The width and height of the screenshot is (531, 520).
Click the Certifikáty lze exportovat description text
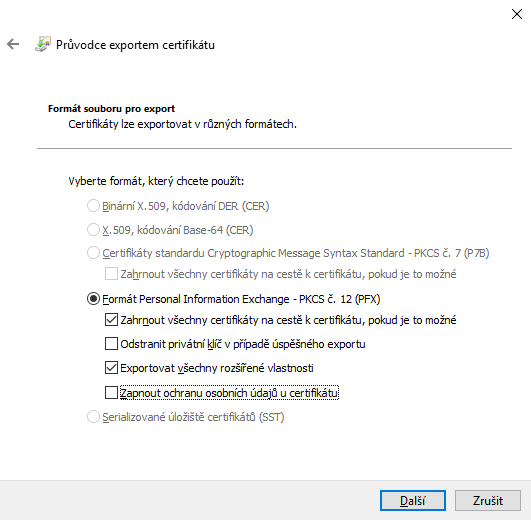[183, 124]
